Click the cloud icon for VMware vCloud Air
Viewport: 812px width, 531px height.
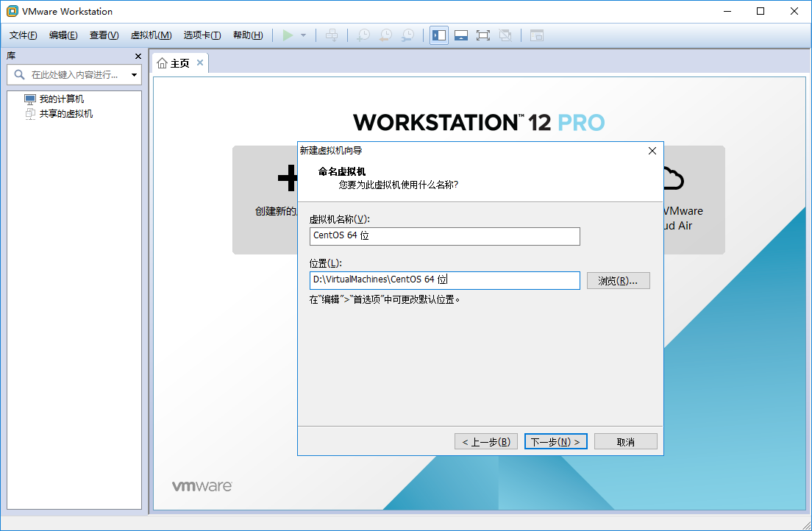[x=673, y=178]
